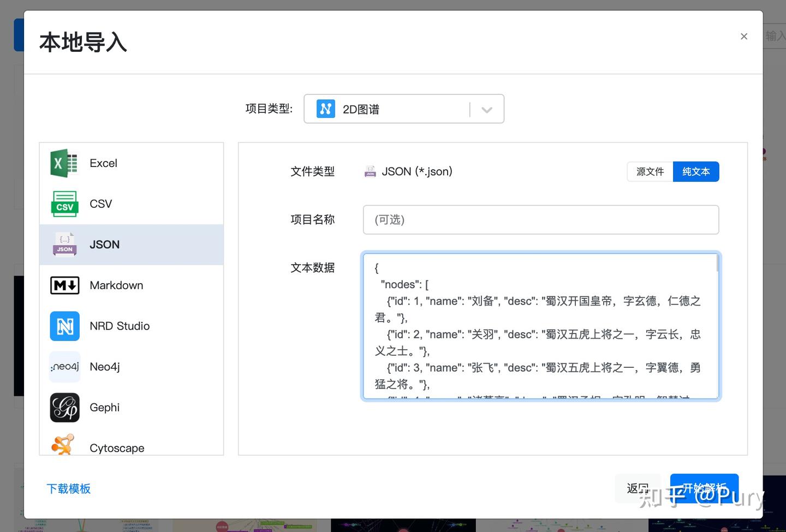Screen dimensions: 786x532
Task: Select the NRD Studio format icon
Action: [64, 326]
